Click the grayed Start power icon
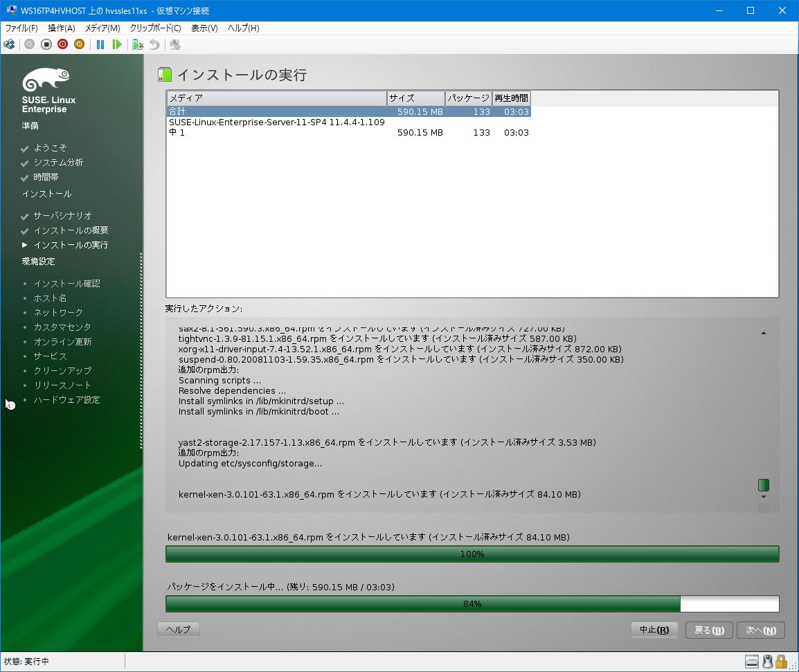 tap(30, 45)
